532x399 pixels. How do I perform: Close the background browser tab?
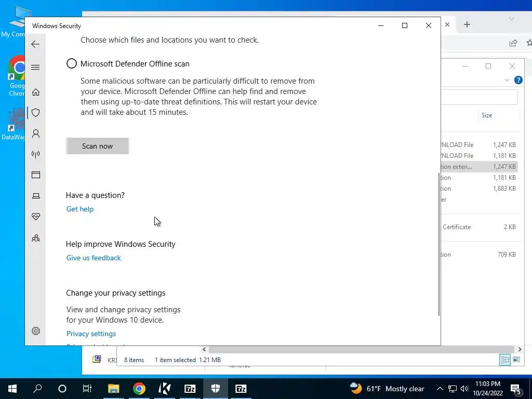pos(447,24)
